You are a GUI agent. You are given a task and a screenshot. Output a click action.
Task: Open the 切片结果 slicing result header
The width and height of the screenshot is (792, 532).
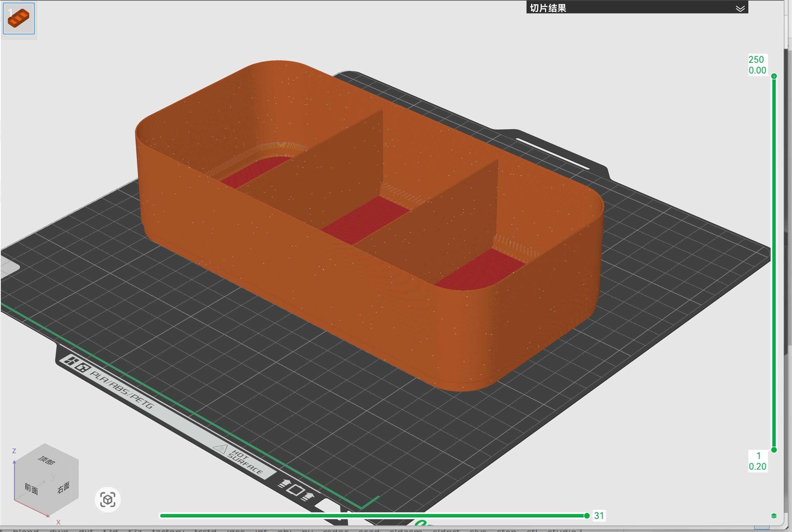coord(637,7)
